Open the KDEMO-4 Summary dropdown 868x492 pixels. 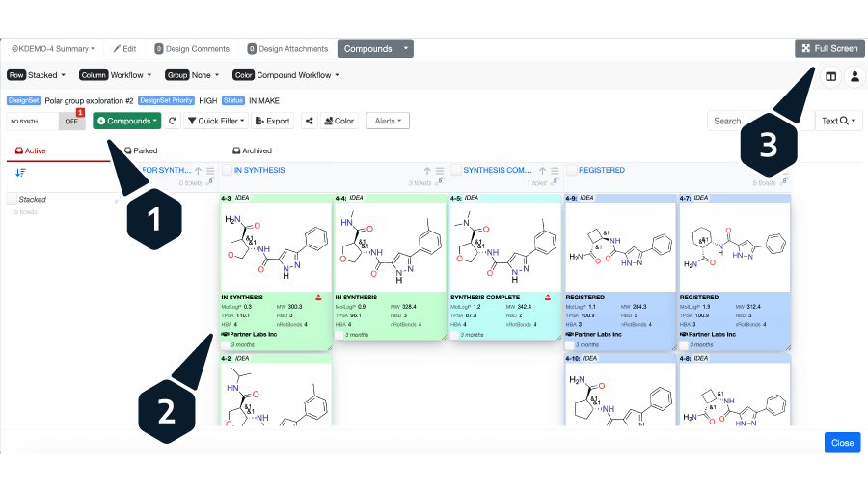point(53,48)
